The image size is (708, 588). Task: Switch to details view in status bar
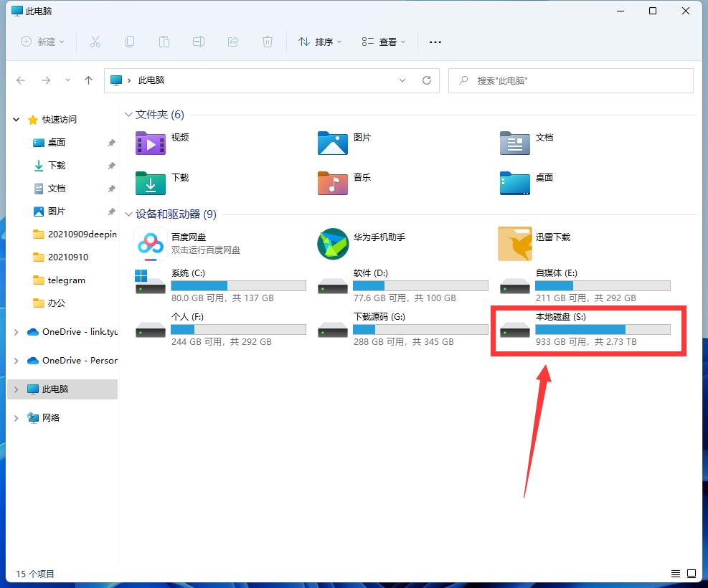(676, 574)
